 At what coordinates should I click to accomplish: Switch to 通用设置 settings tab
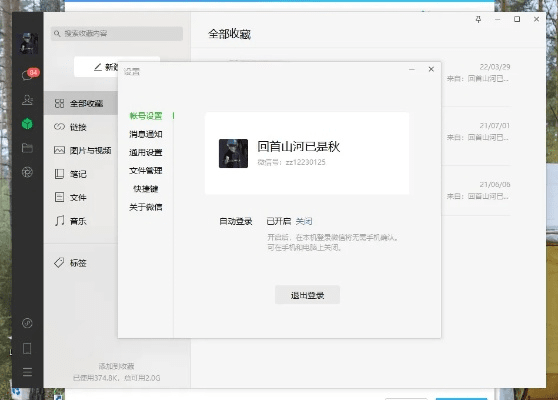pos(146,152)
